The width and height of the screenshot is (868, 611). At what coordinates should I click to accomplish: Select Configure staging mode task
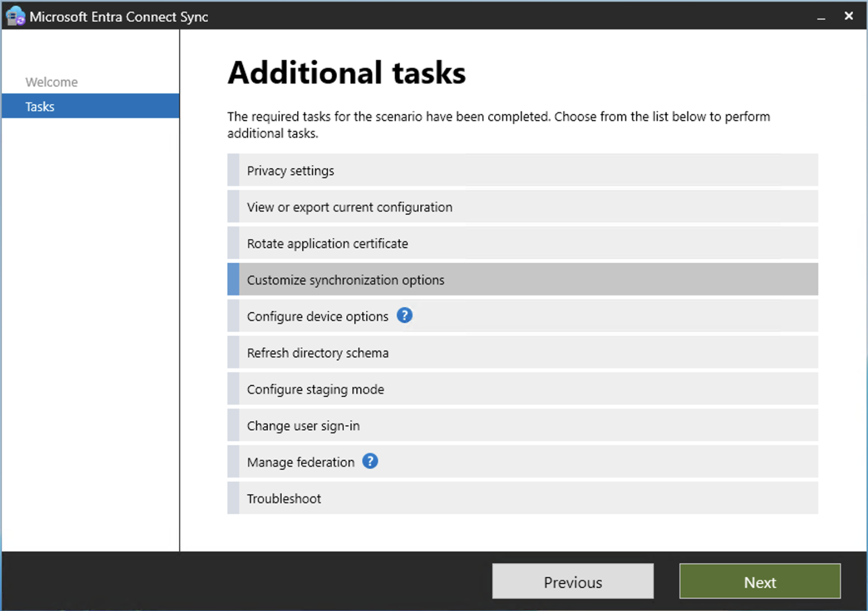[x=523, y=389]
